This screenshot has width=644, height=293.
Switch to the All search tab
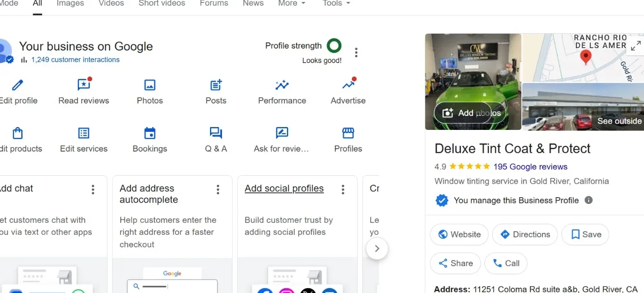point(37,3)
